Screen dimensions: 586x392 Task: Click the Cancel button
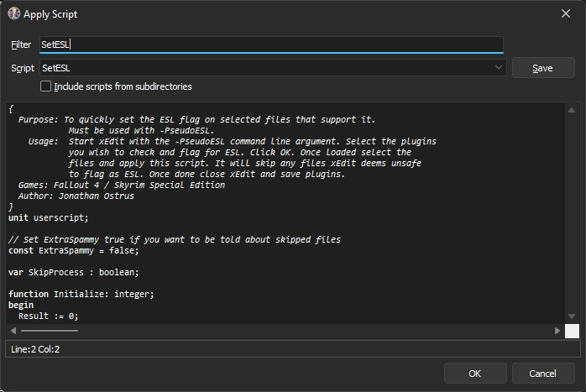coord(542,374)
